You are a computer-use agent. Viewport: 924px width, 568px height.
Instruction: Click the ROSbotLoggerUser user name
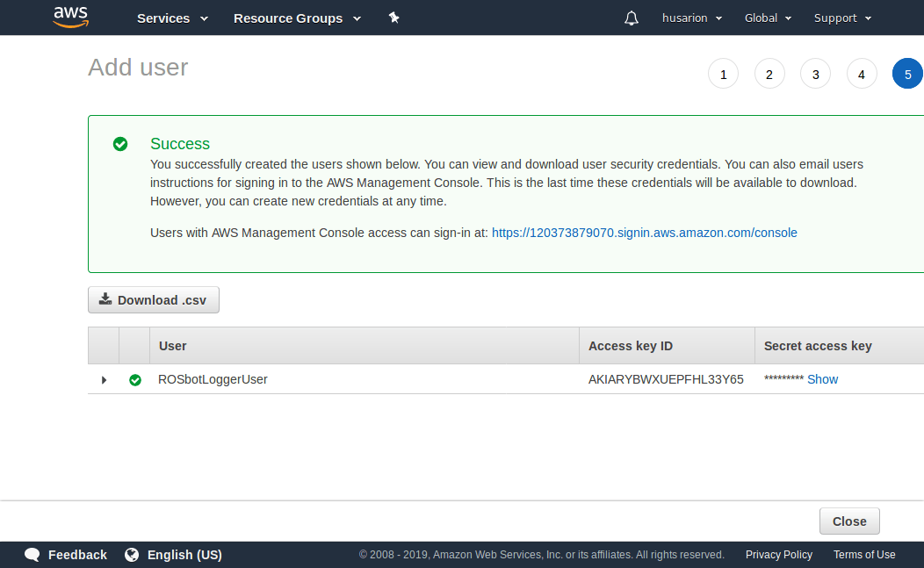coord(213,379)
